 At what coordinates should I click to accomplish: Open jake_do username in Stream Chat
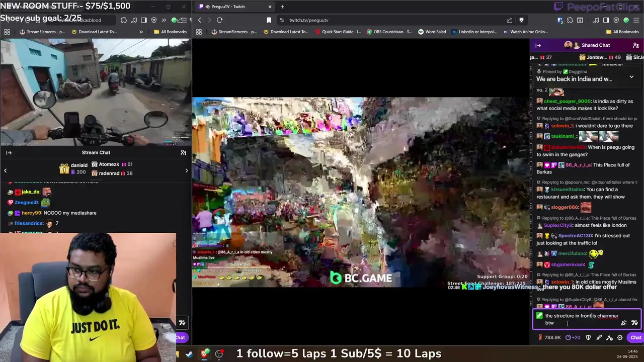pos(30,192)
